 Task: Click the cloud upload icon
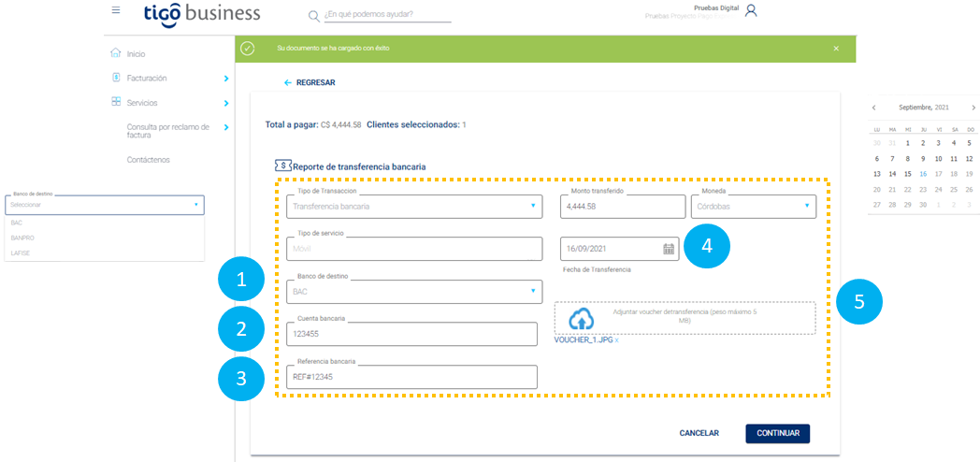click(581, 320)
